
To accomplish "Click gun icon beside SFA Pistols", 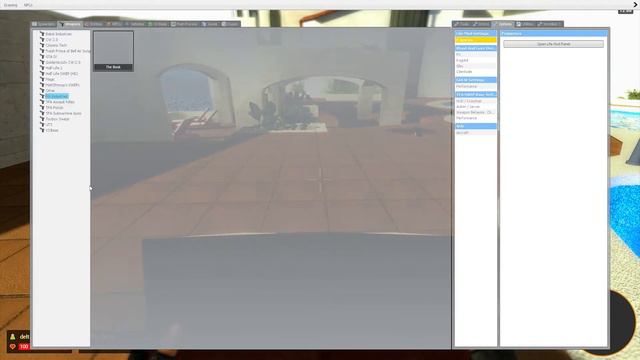I will (x=42, y=108).
